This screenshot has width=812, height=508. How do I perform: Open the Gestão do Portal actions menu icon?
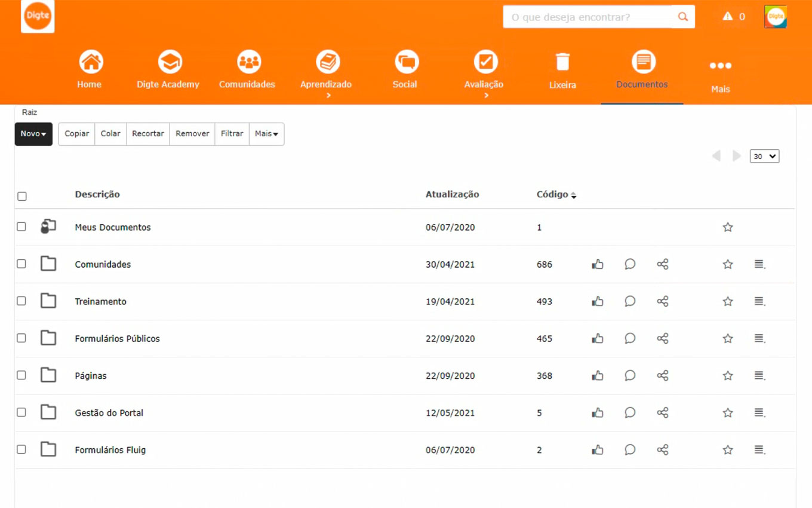[x=759, y=413]
